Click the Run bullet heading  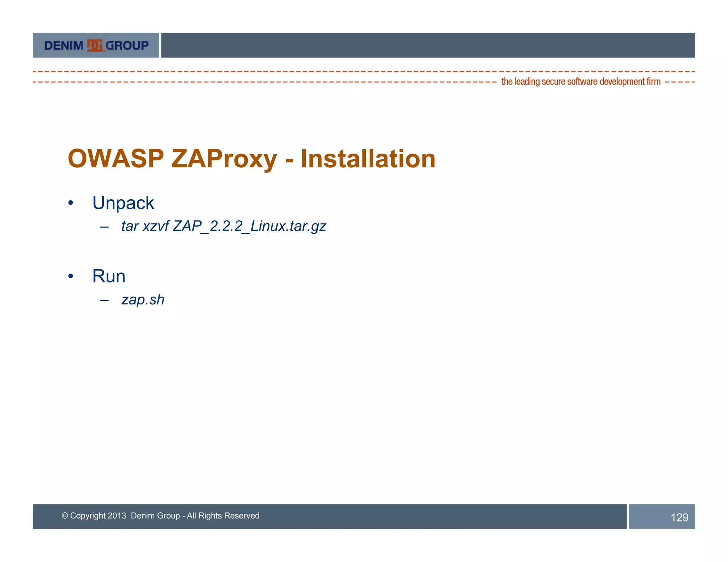(x=109, y=276)
